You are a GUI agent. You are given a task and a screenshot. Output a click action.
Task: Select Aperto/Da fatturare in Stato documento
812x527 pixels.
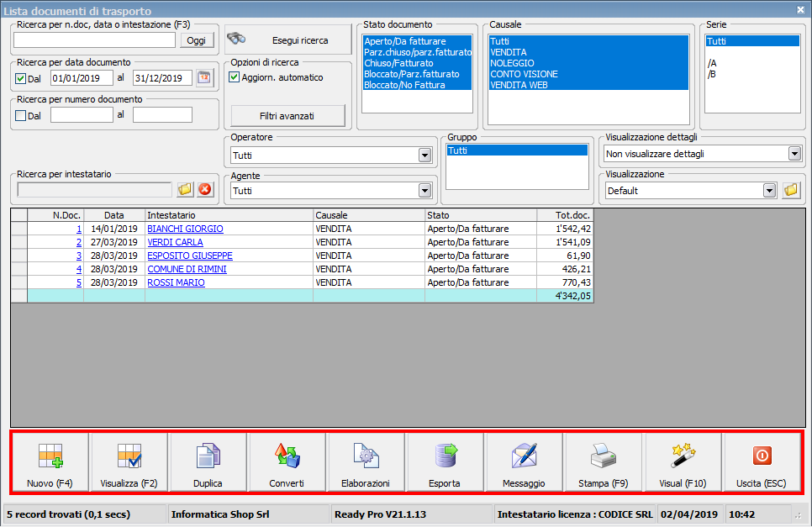click(x=418, y=41)
